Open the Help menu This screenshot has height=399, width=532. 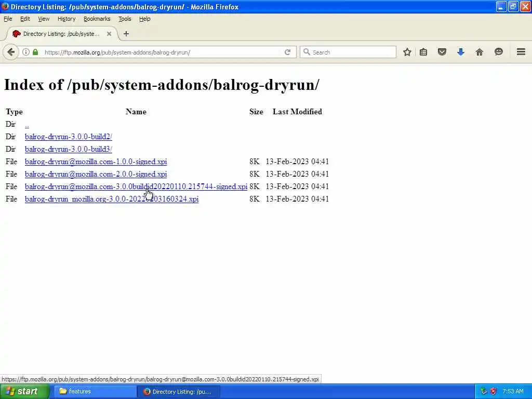[x=145, y=19]
